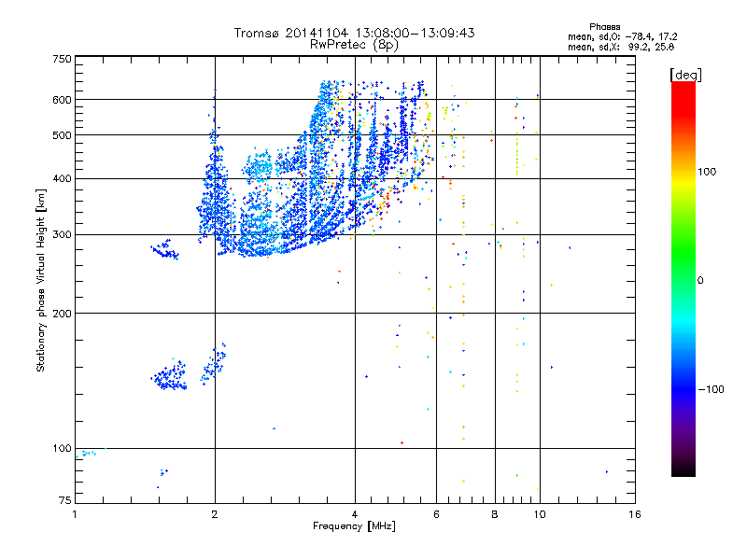Click the "mean, sd,X: 99.2, 25.8" line

(621, 47)
